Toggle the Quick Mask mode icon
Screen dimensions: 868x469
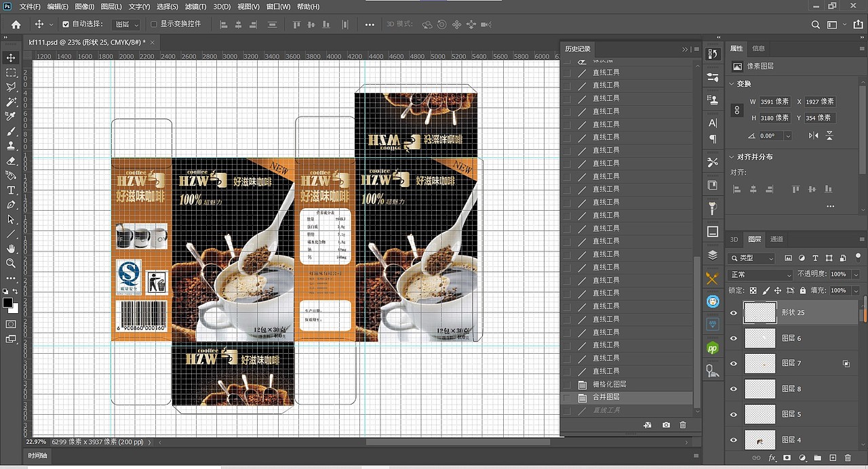[x=11, y=324]
